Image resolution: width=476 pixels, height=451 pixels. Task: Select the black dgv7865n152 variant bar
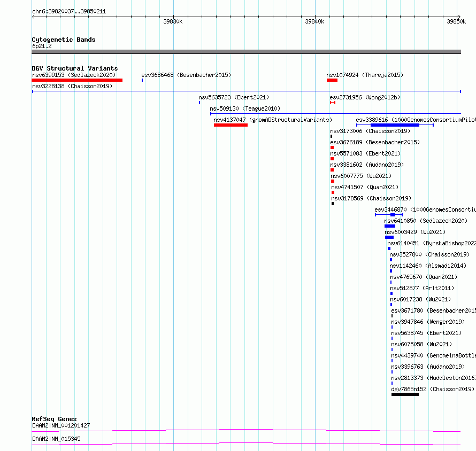405,394
